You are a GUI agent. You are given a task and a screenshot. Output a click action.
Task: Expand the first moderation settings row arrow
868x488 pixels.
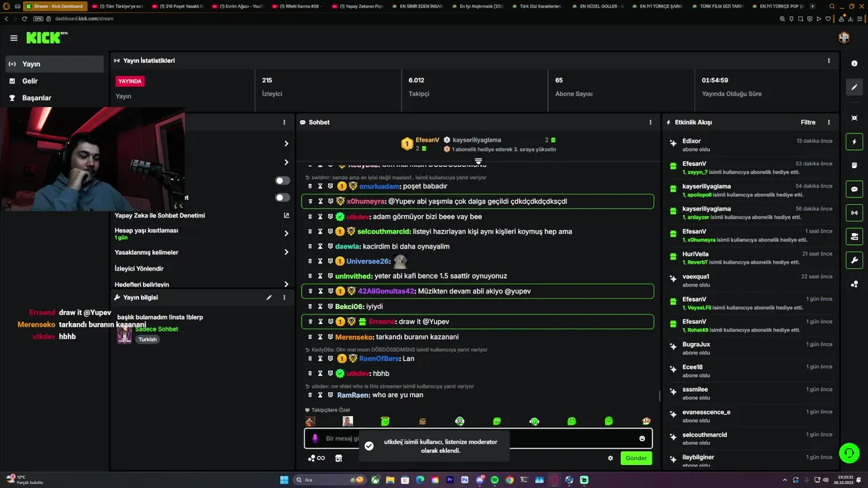[x=286, y=144]
